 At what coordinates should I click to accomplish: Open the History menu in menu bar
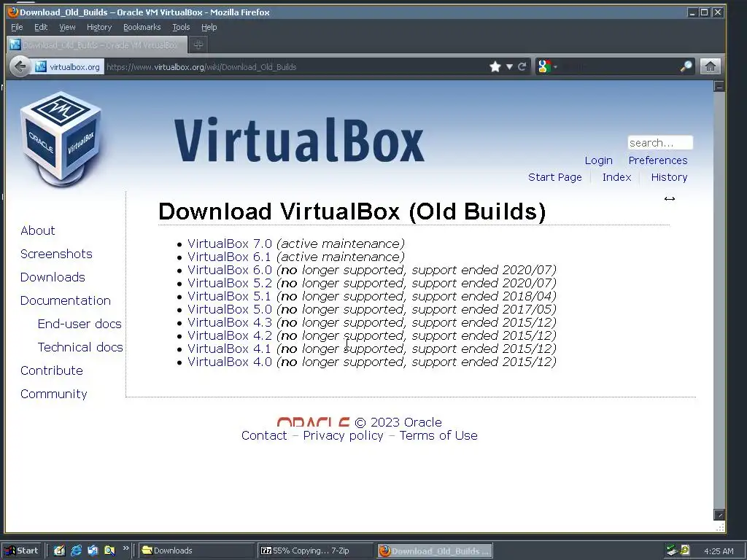point(99,27)
